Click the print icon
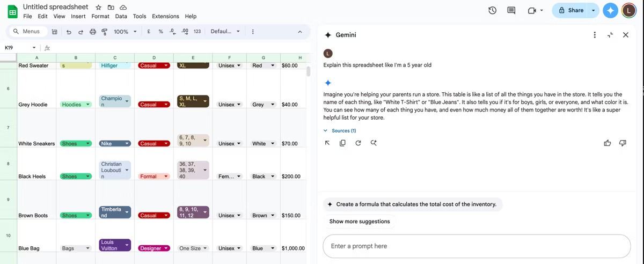 [93, 32]
